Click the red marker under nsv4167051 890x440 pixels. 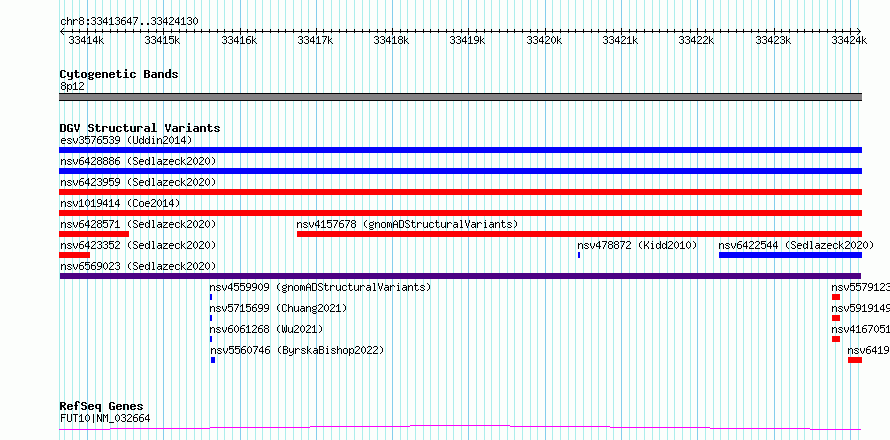point(836,339)
